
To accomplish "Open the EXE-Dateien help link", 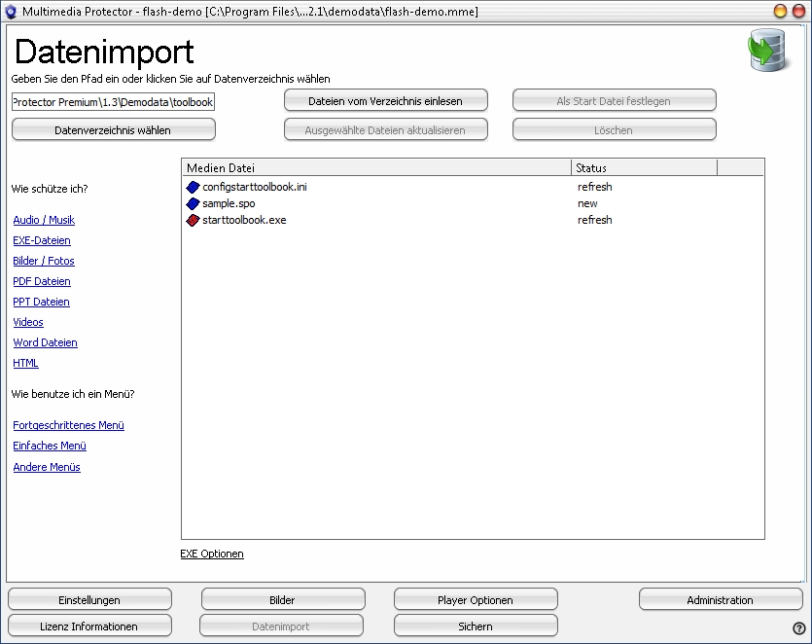I will click(x=42, y=240).
